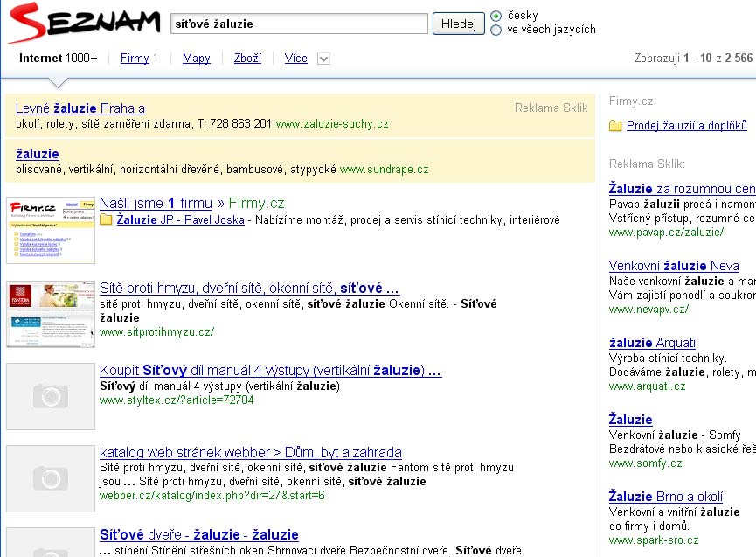Open the folder icon beside Prodej žaluzií a doplňků
756x557 pixels.
click(x=615, y=126)
